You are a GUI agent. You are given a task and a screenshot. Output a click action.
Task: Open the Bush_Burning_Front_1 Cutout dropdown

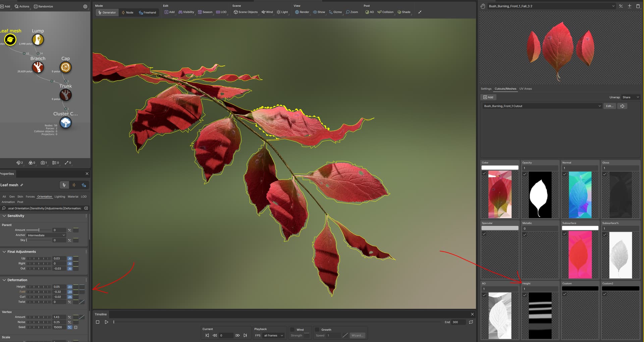click(x=541, y=106)
